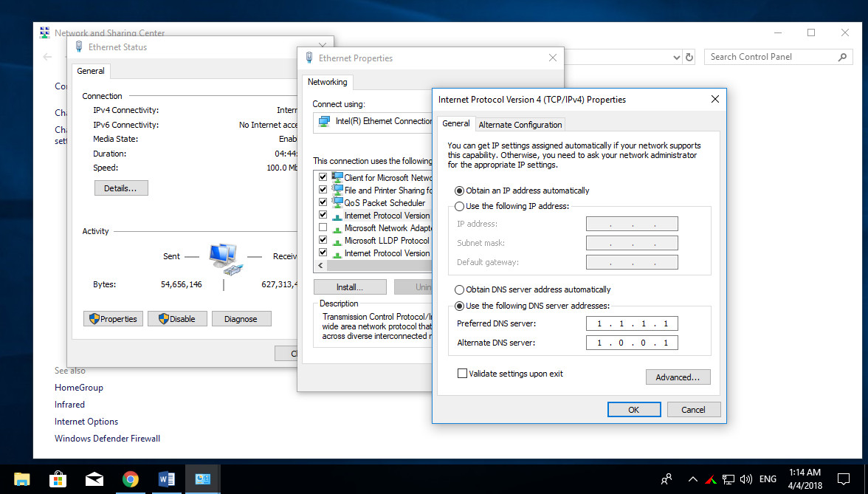Open the Advanced settings button
Viewport: 868px width, 494px height.
coord(678,377)
